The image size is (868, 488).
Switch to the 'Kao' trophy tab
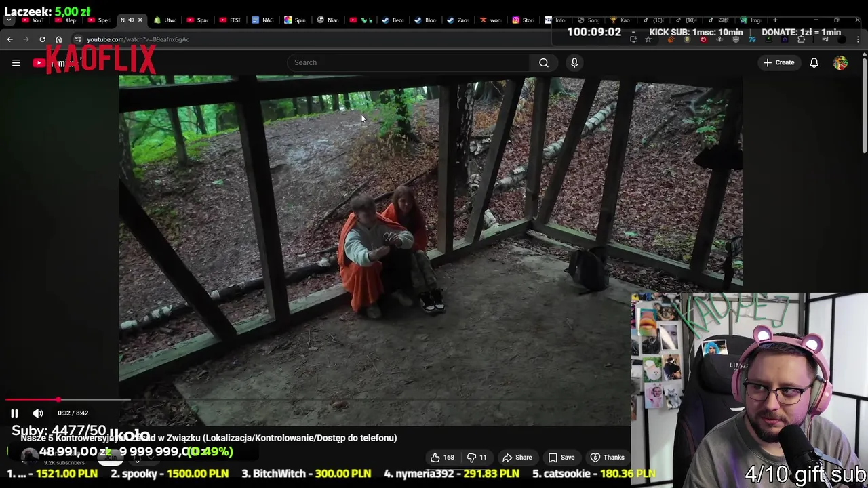[x=621, y=20]
